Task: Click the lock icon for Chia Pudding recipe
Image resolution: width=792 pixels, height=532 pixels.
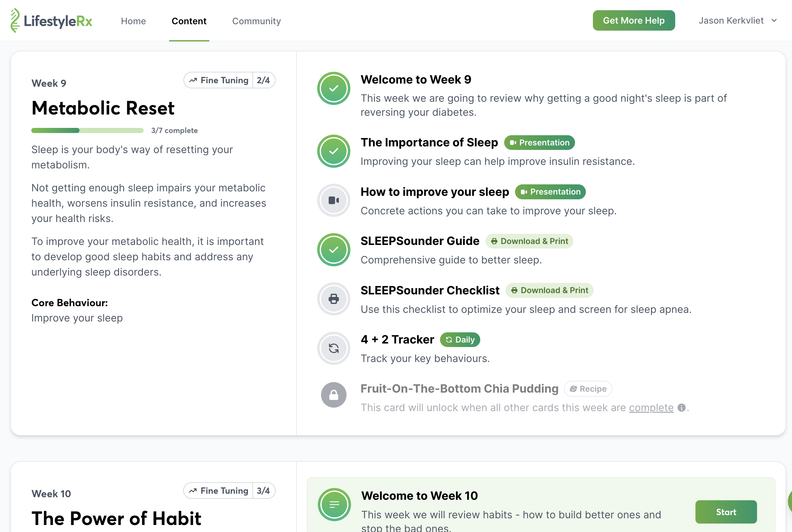Action: (x=333, y=395)
